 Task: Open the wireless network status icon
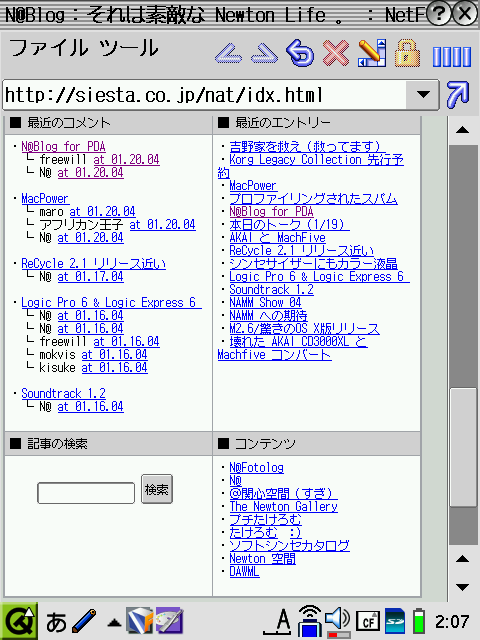pos(309,621)
